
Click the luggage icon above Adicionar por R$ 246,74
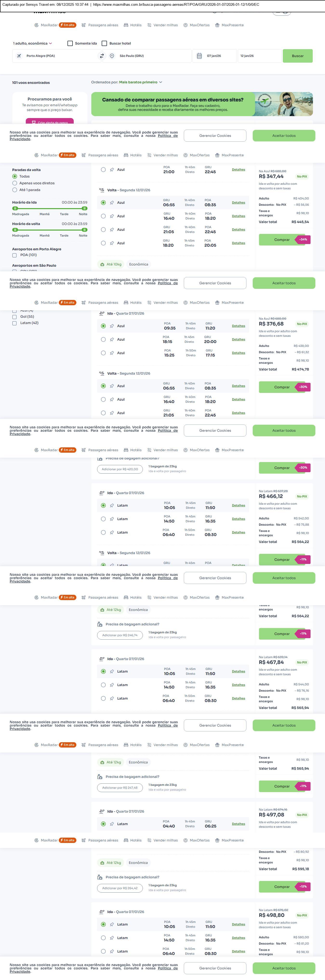[100, 624]
